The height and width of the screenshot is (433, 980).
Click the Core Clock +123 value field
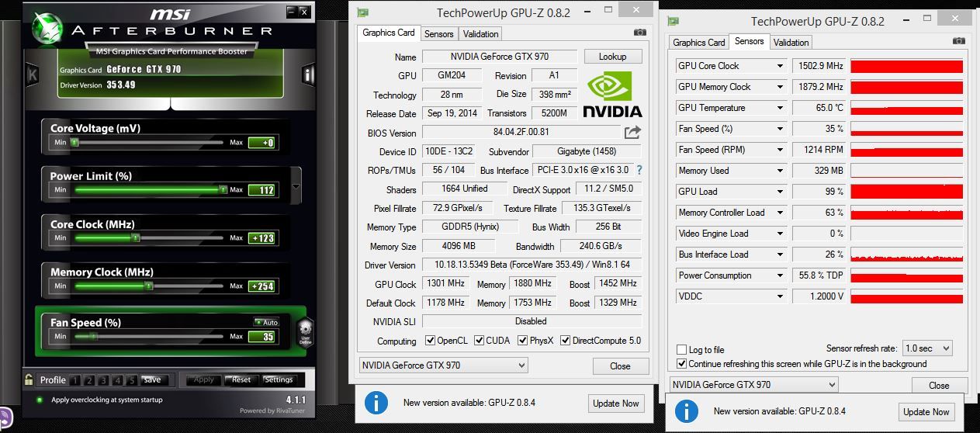tap(261, 238)
